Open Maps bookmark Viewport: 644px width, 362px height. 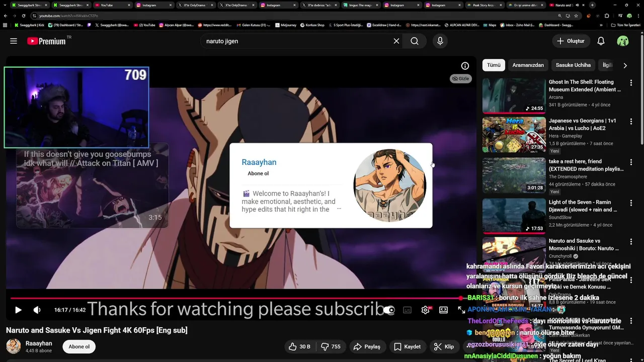pos(489,25)
